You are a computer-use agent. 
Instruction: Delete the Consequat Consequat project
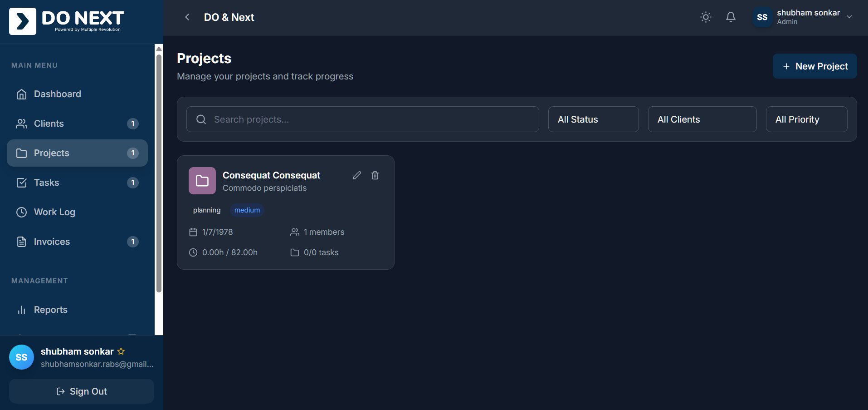click(x=375, y=175)
